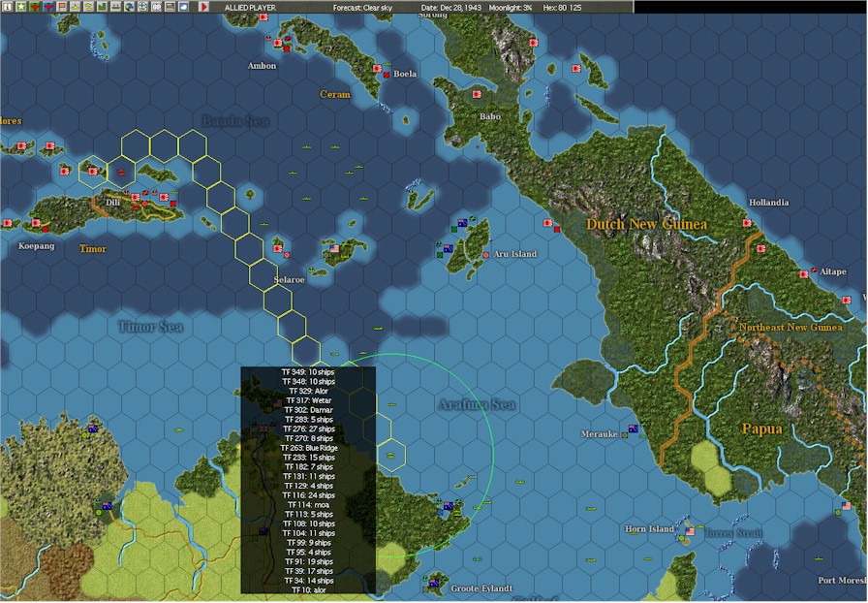Click the red plane icon on blue background
The height and width of the screenshot is (603, 868).
point(47,7)
